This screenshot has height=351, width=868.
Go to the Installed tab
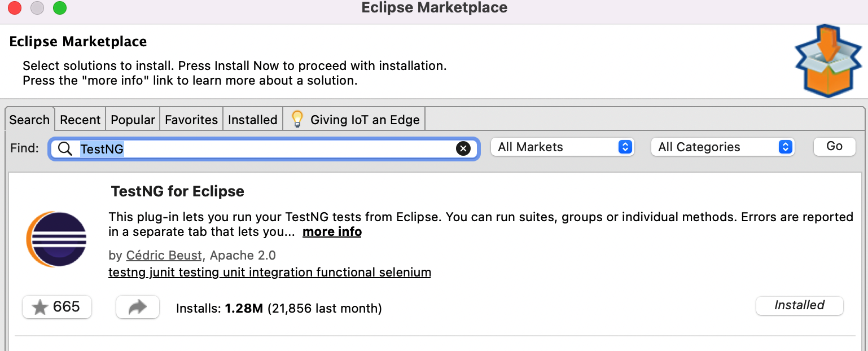point(252,120)
